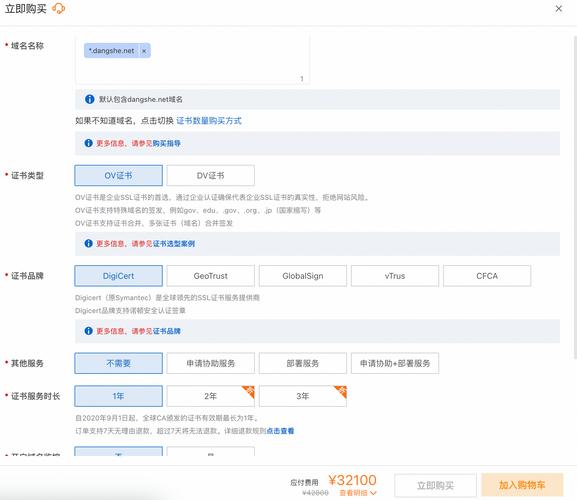Screen dimensions: 577x500
Task: Open the 购买指导 link
Action: (167, 143)
